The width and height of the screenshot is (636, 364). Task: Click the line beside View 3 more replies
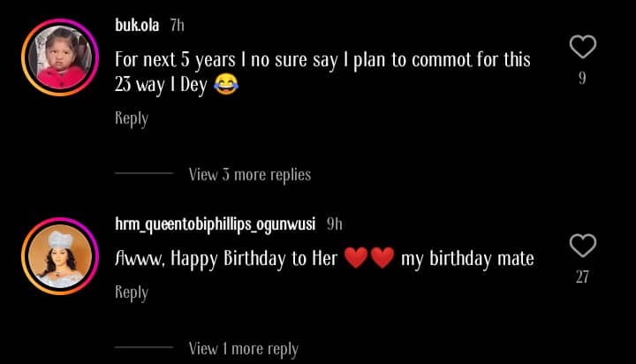tap(144, 173)
